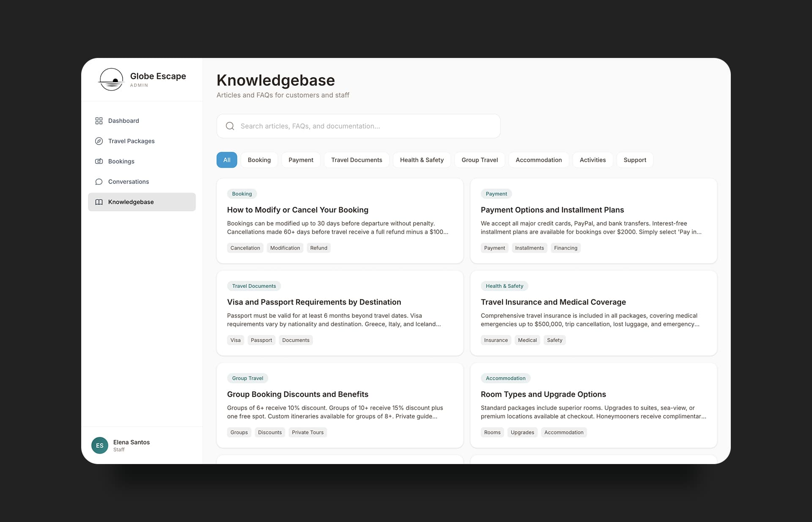Click the magnifier icon in search bar
This screenshot has width=812, height=522.
point(230,126)
